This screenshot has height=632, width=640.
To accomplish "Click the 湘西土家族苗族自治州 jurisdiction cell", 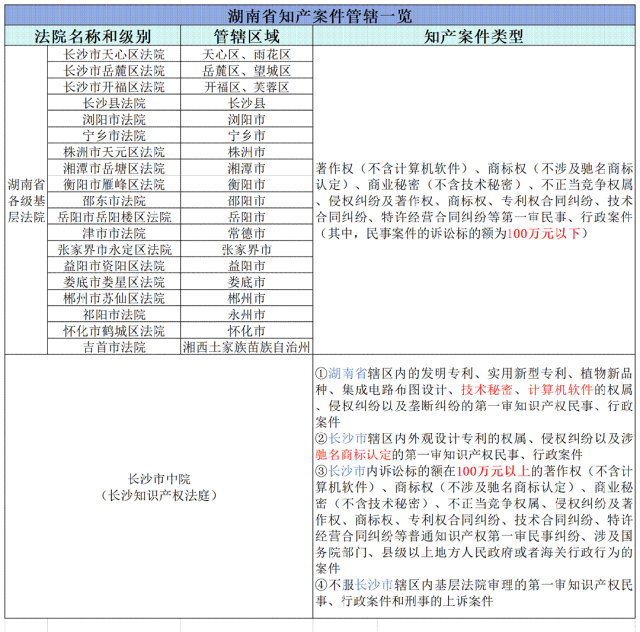I will 246,347.
